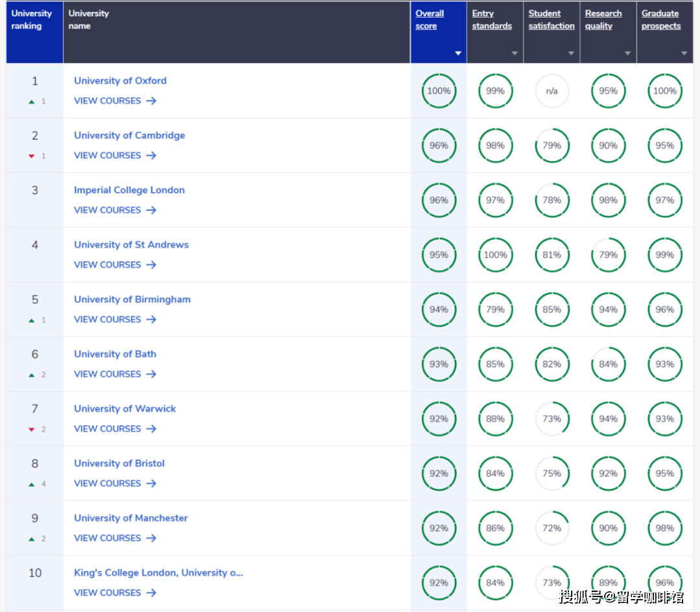Click the Graduate prospects header link
The width and height of the screenshot is (700, 612).
tap(661, 19)
